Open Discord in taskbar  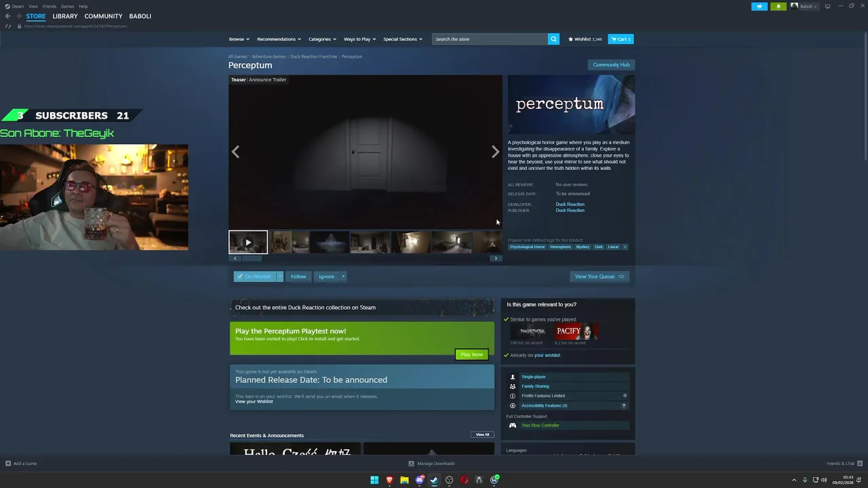pyautogui.click(x=419, y=480)
